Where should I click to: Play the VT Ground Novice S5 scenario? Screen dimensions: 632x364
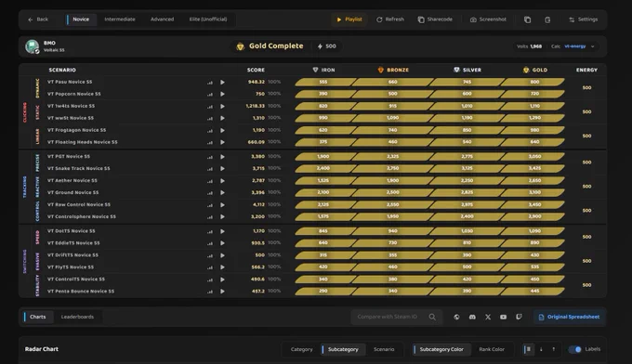[222, 193]
